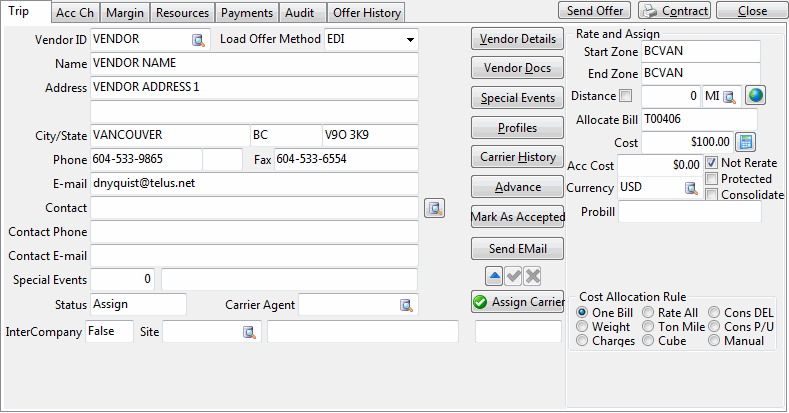The image size is (789, 413).
Task: Click the globe map distance icon
Action: [755, 95]
